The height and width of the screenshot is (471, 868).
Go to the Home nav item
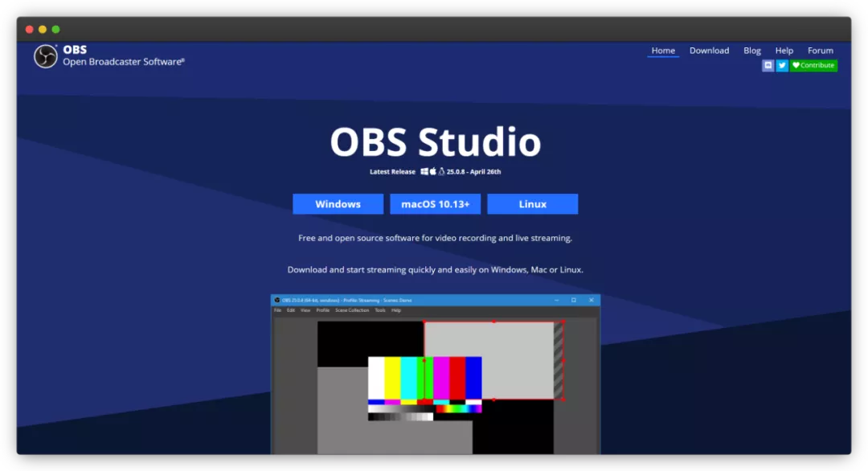tap(662, 51)
